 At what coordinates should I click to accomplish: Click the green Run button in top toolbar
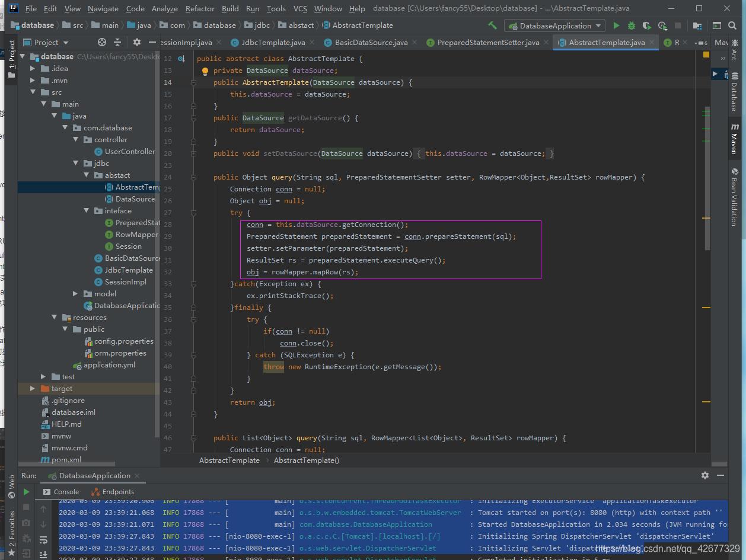click(616, 25)
